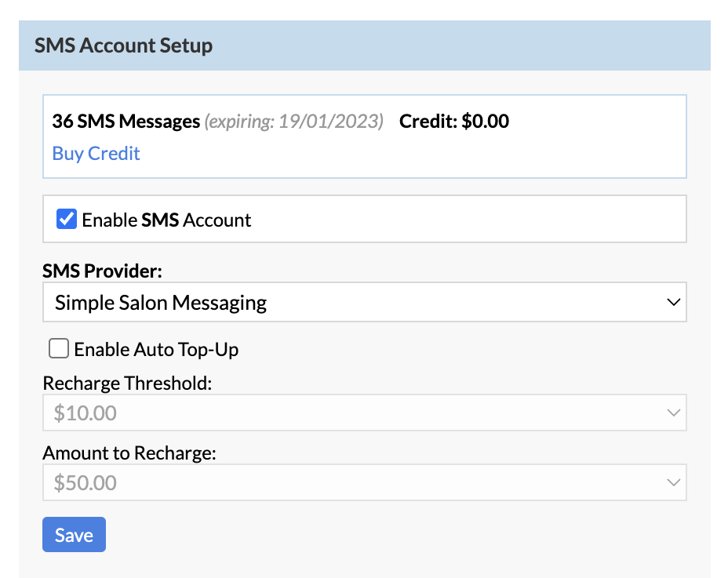Click the SMS Provider dropdown chevron
This screenshot has height=578, width=728.
point(675,302)
